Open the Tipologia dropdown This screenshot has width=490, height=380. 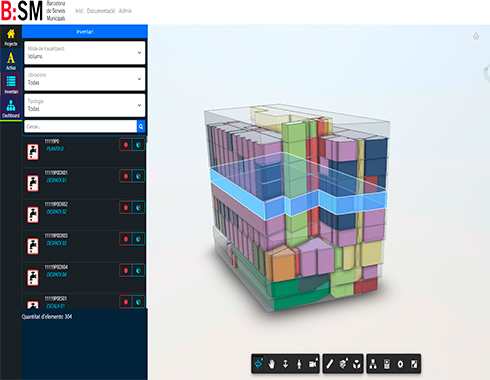point(85,105)
